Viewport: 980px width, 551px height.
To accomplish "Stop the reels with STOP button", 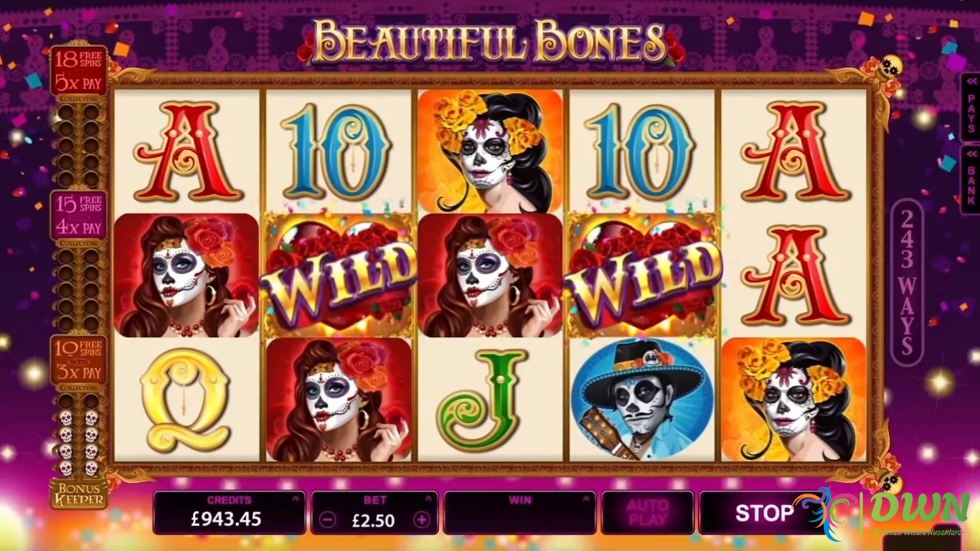I will pos(765,512).
